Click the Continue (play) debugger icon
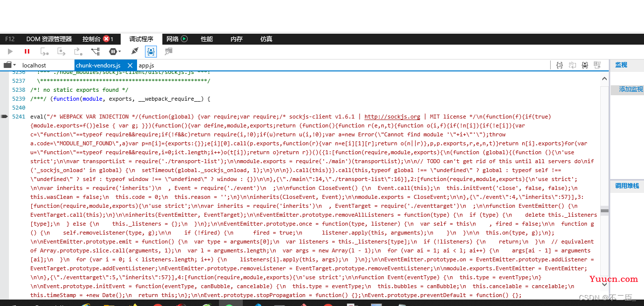This screenshot has width=644, height=306. coord(10,51)
